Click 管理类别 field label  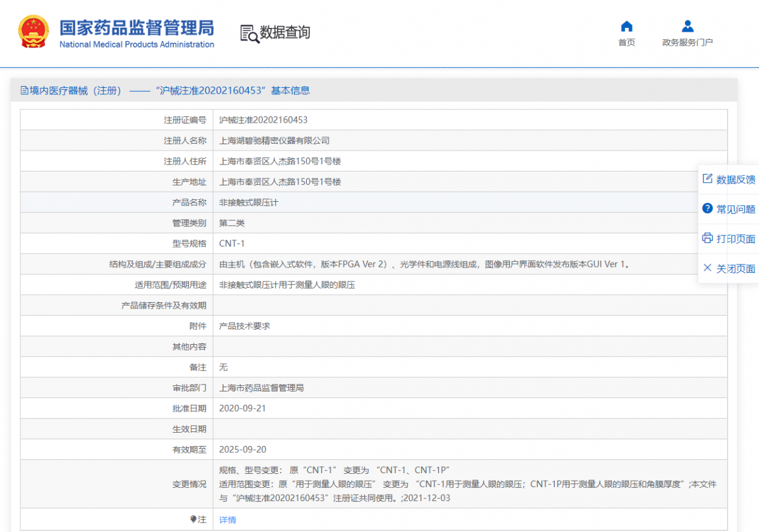click(x=189, y=223)
